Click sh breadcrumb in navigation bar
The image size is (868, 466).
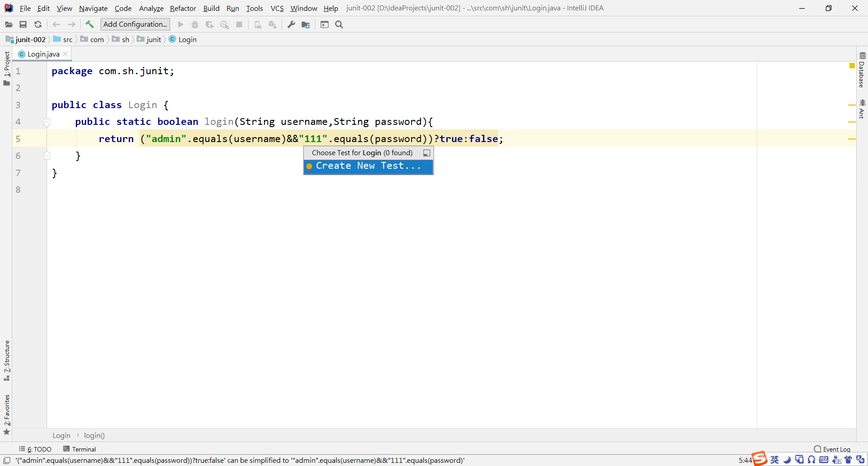[x=121, y=39]
